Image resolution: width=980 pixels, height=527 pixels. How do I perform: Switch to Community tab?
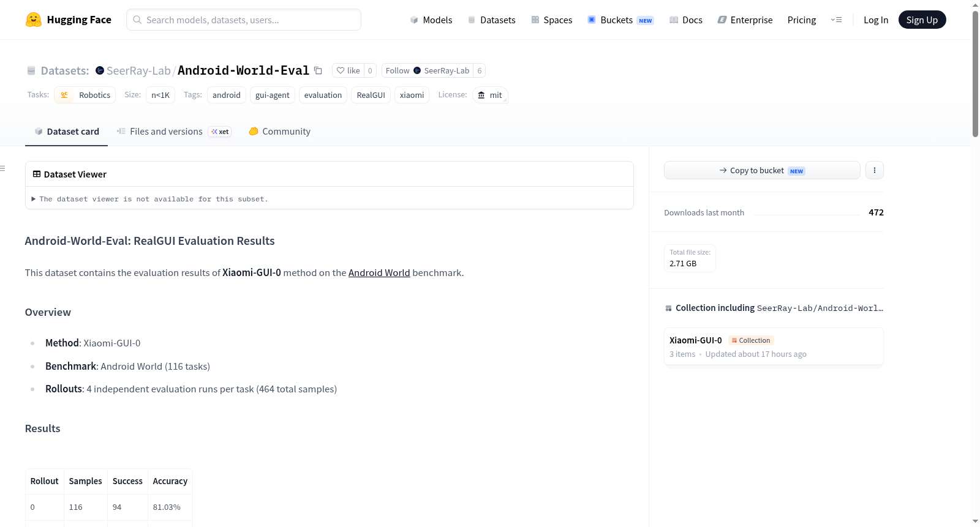(x=279, y=132)
